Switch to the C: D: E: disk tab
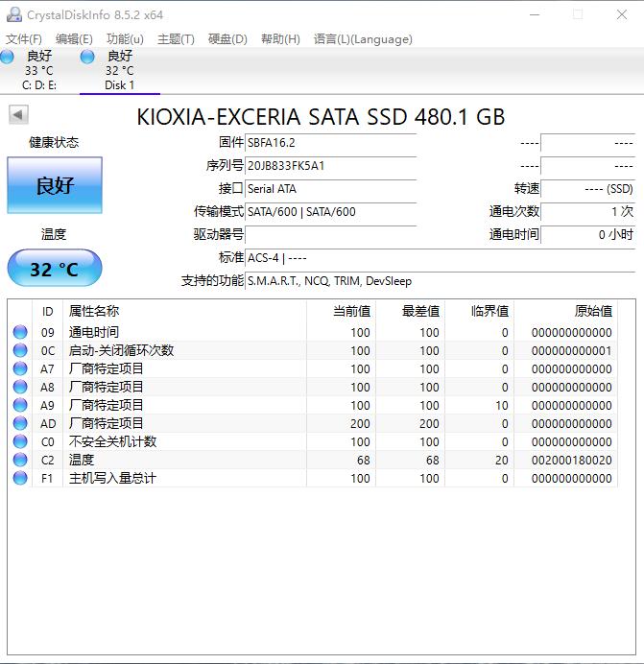644x664 pixels. [39, 70]
